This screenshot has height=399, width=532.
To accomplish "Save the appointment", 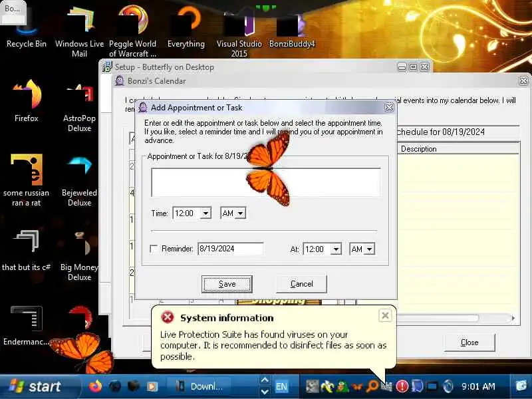I will [x=227, y=284].
